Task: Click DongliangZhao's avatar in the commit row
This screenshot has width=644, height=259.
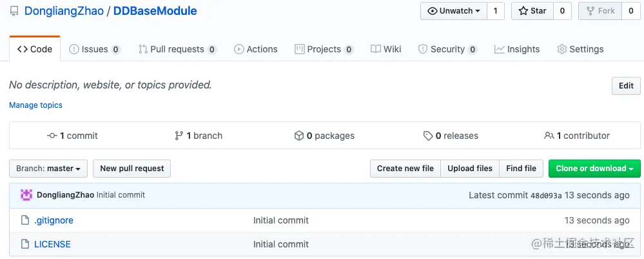Action: coord(26,195)
